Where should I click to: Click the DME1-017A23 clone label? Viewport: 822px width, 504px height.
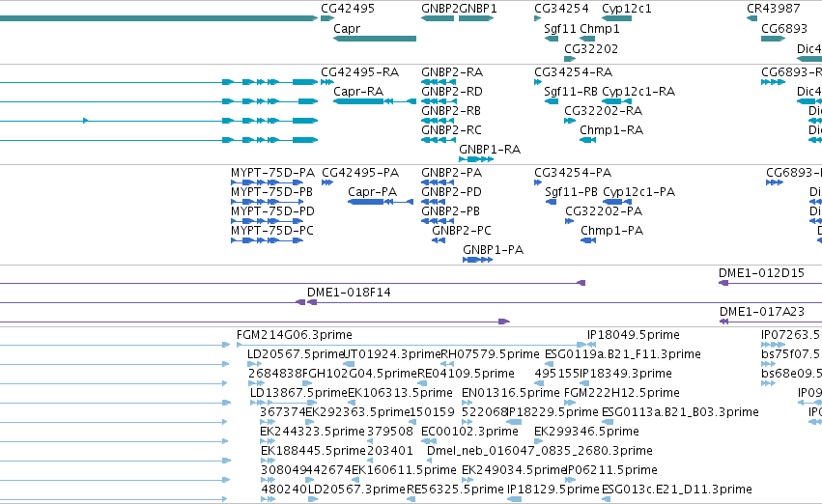tap(762, 312)
